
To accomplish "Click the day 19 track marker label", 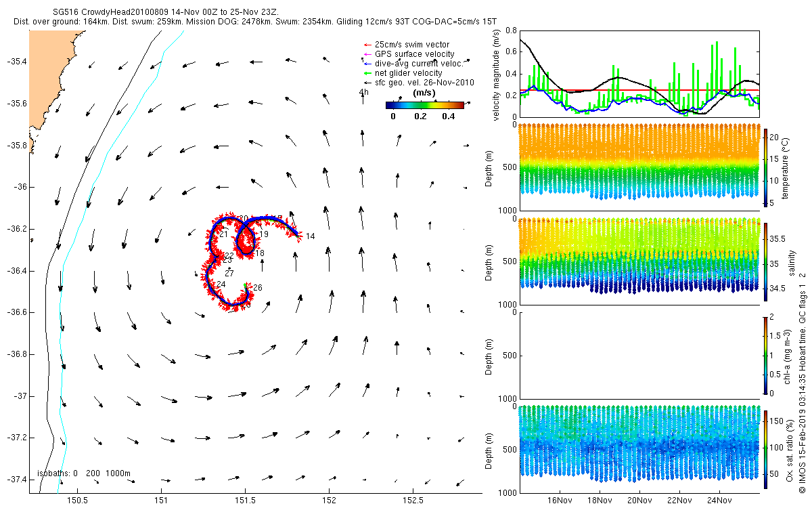I will 264,234.
